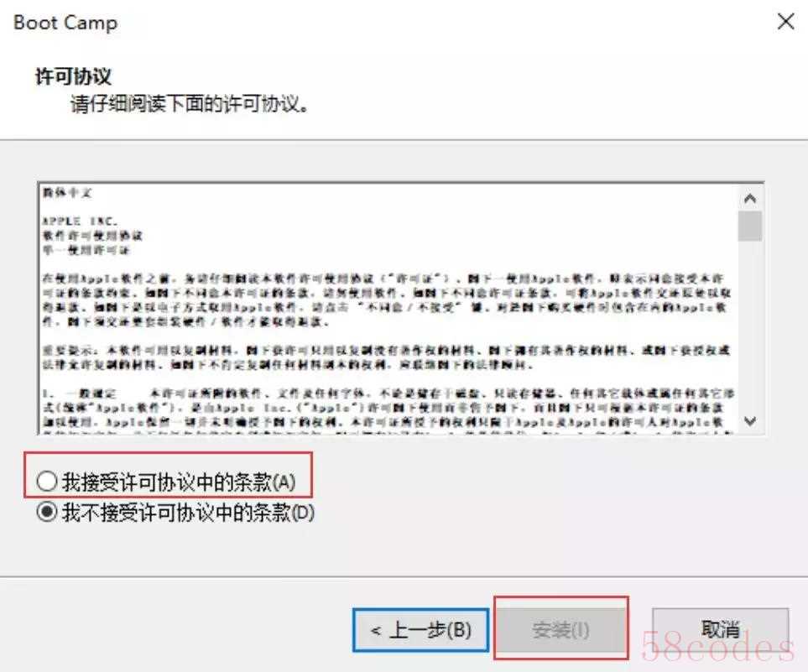Click the scrollbar track below the thumb
Image resolution: width=808 pixels, height=672 pixels.
(750, 325)
